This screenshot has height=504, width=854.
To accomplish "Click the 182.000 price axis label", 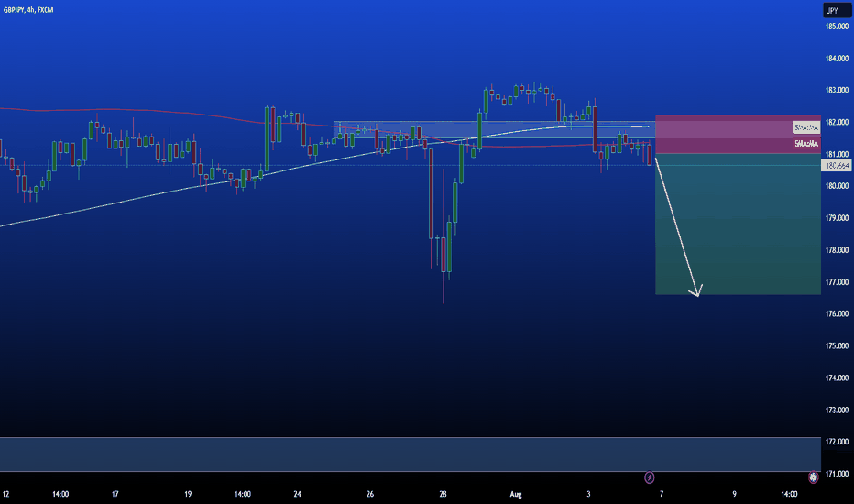I will click(x=837, y=122).
